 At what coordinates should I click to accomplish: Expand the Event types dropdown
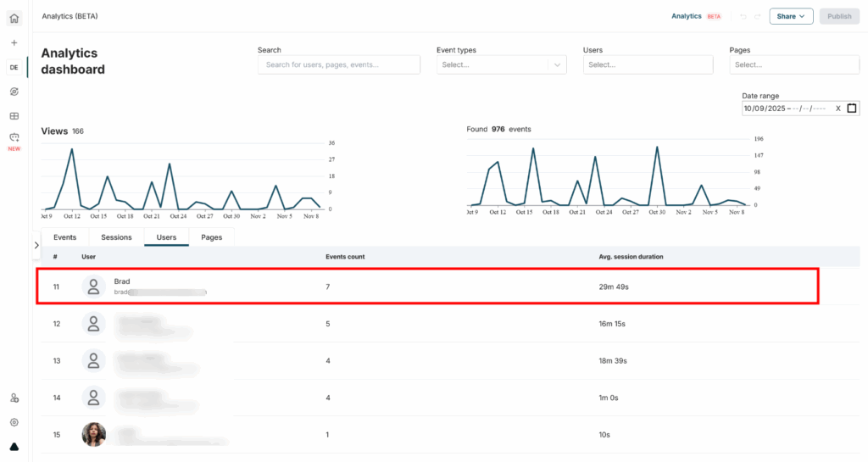coord(501,64)
